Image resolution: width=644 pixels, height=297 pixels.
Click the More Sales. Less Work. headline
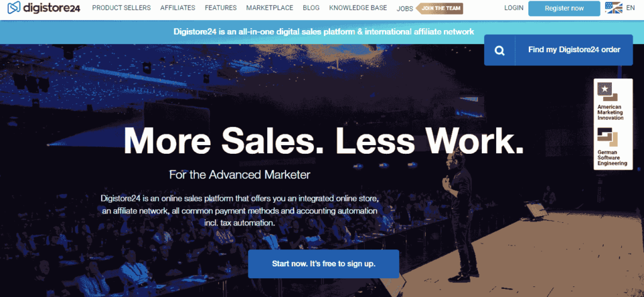click(323, 139)
